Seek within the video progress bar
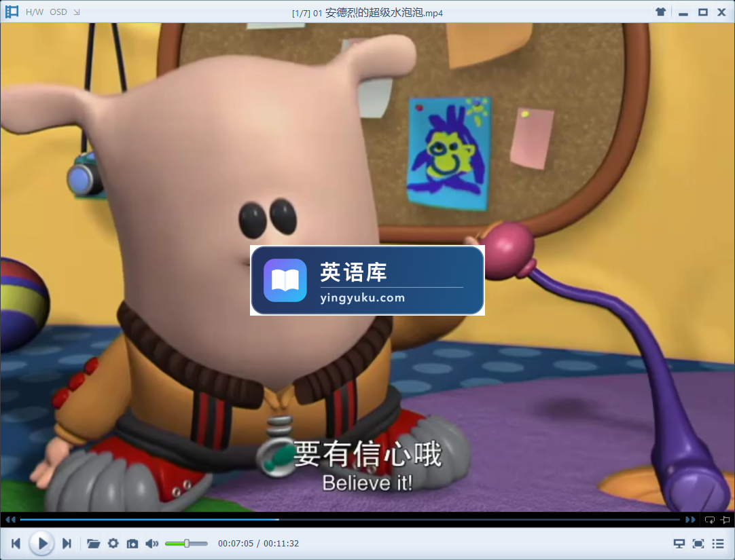Screen dimensions: 735x560 point(350,519)
